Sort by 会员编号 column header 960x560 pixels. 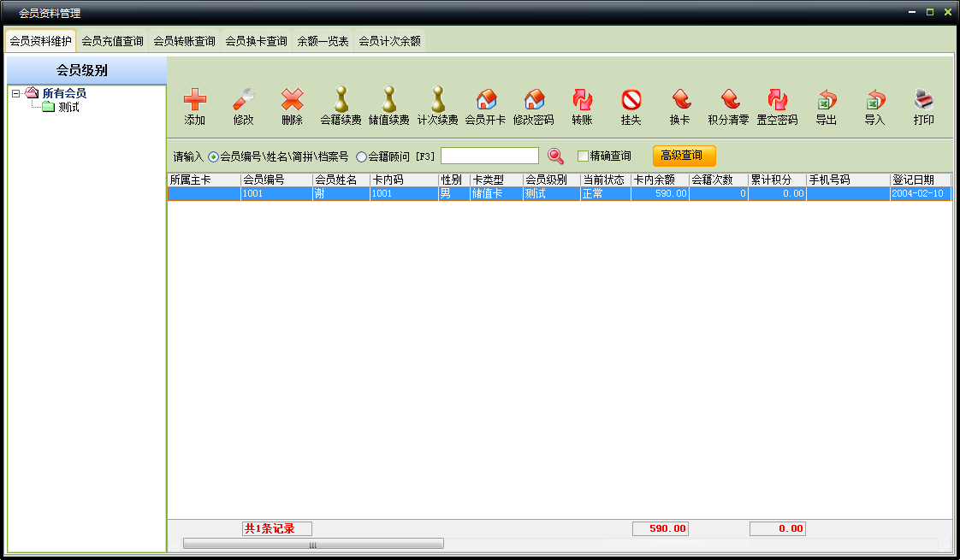point(276,180)
